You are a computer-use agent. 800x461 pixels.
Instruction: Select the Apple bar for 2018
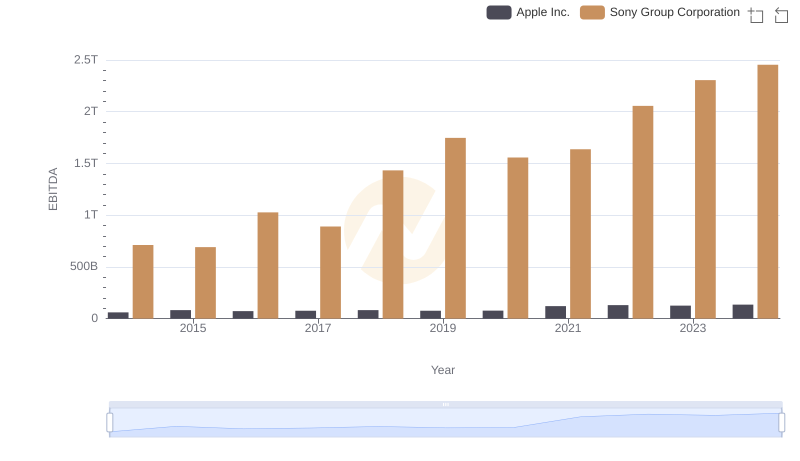pyautogui.click(x=368, y=314)
